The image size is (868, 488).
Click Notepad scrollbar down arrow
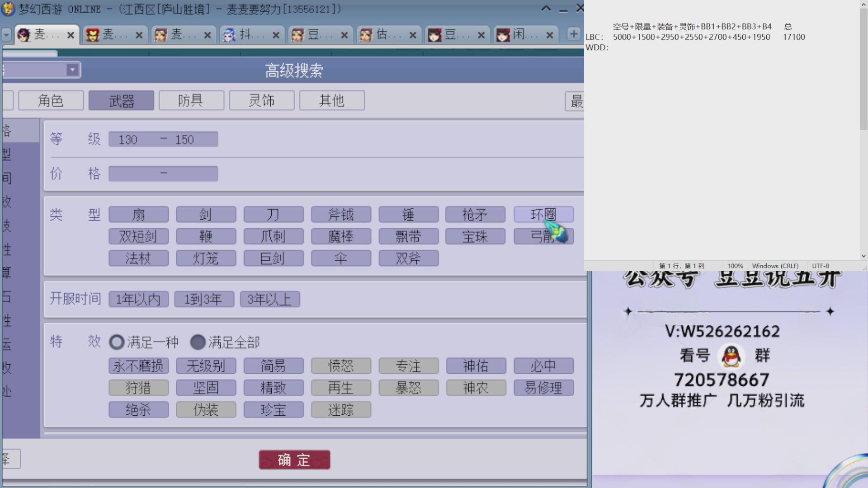pos(863,256)
